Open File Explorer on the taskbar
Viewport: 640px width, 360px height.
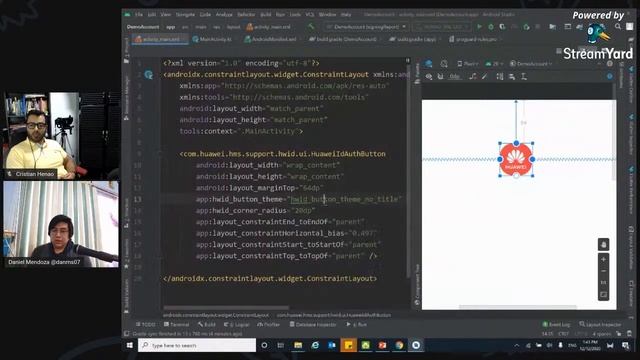pos(298,345)
